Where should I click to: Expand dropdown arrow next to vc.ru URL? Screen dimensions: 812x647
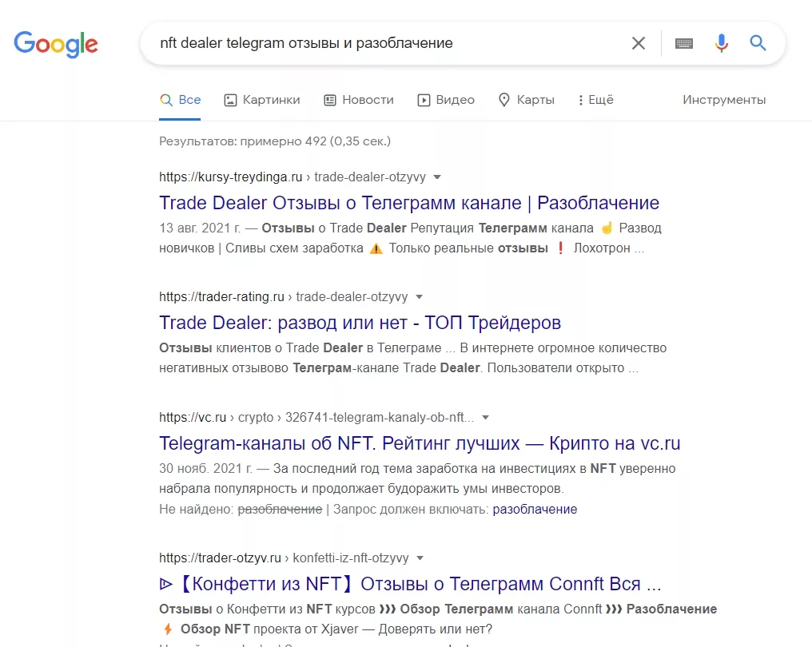[486, 417]
